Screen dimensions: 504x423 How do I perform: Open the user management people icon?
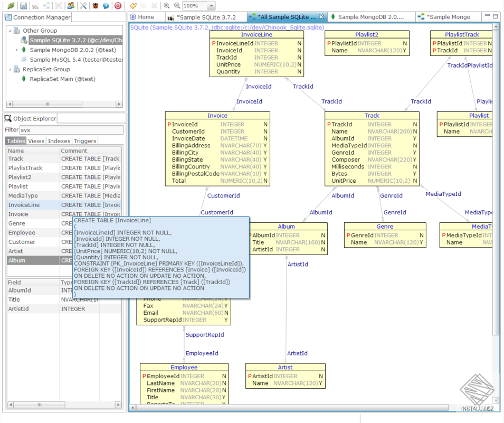pos(71,5)
